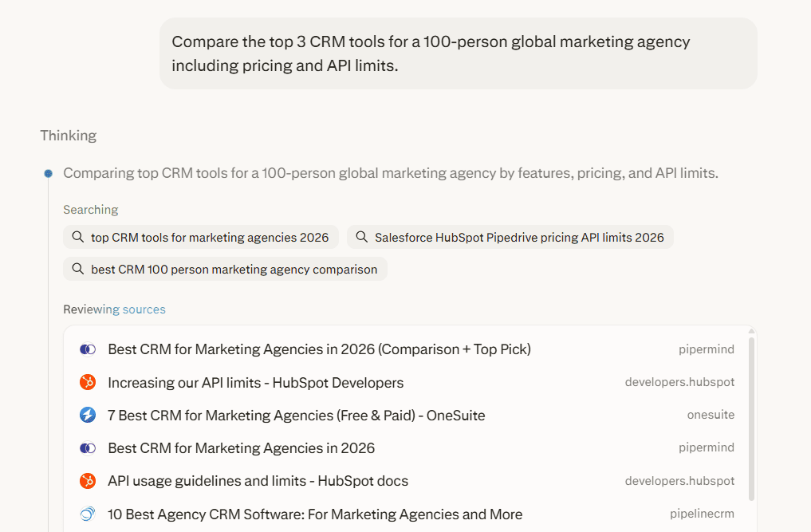
Task: Click the magnifier icon on the Salesforce HubSpot Pipedrive chip
Action: [362, 237]
